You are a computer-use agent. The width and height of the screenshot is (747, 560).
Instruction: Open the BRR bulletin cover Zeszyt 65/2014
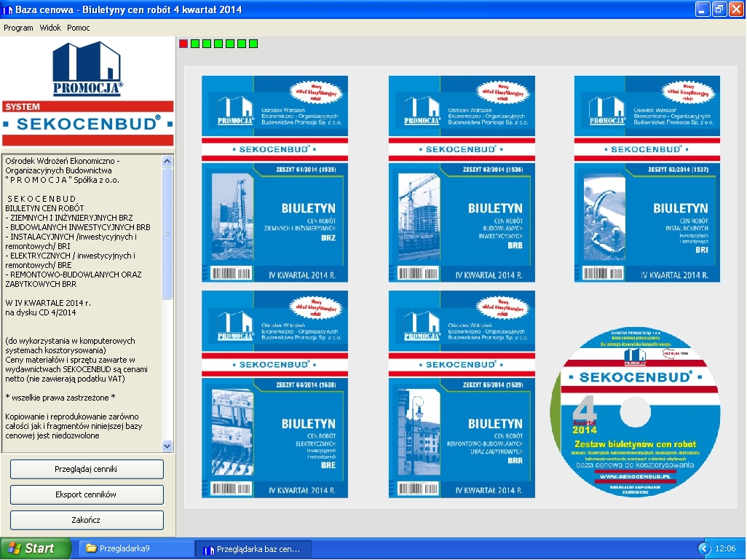click(x=462, y=394)
